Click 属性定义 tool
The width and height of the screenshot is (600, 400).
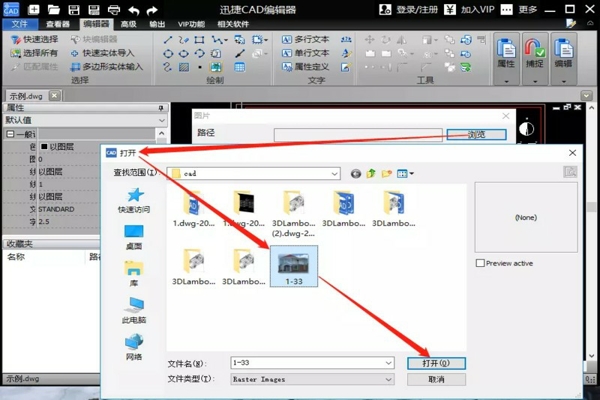pos(306,67)
